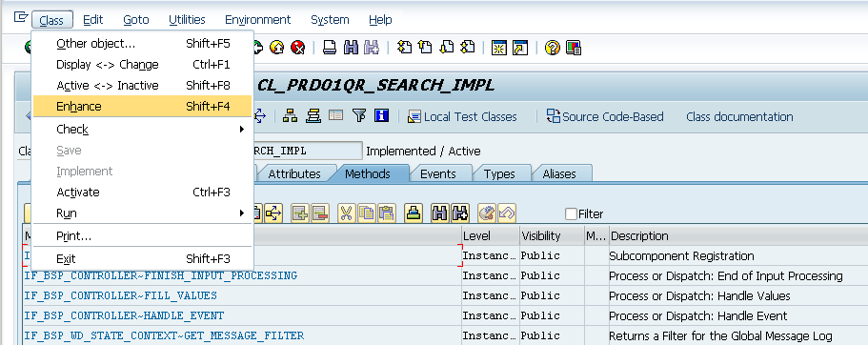This screenshot has height=345, width=868.
Task: Click the red Cancel icon
Action: [298, 48]
